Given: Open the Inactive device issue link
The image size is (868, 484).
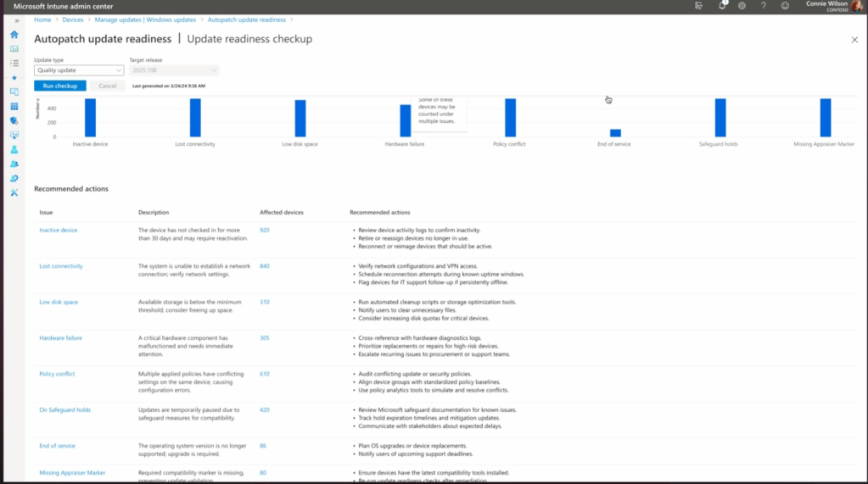Looking at the screenshot, I should 59,230.
